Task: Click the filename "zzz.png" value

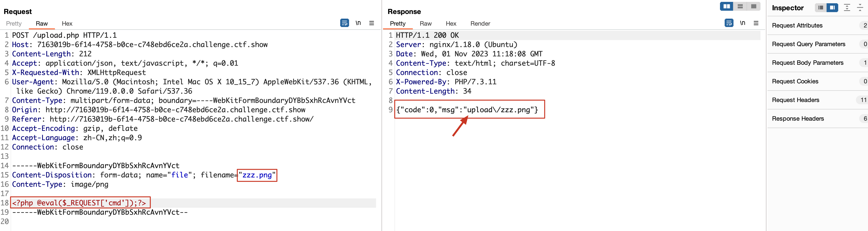Action: 257,175
